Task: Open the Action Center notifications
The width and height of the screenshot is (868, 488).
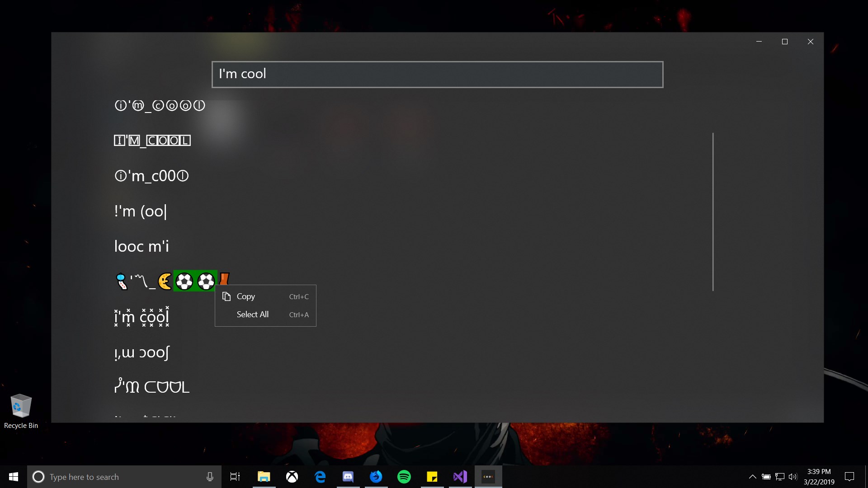Action: point(849,477)
